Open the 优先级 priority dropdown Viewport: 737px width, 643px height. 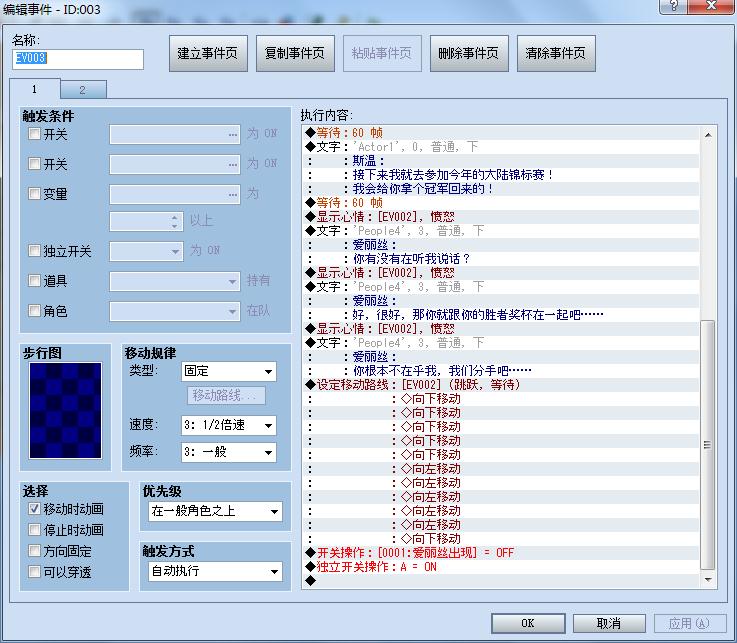click(x=216, y=511)
